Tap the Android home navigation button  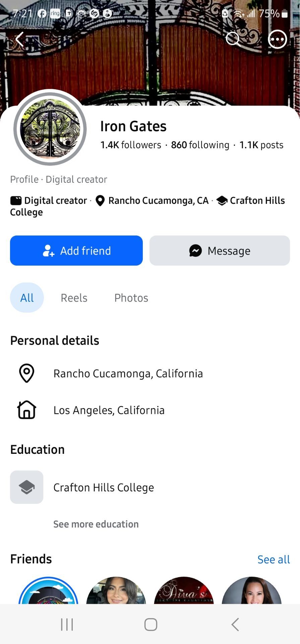(151, 625)
